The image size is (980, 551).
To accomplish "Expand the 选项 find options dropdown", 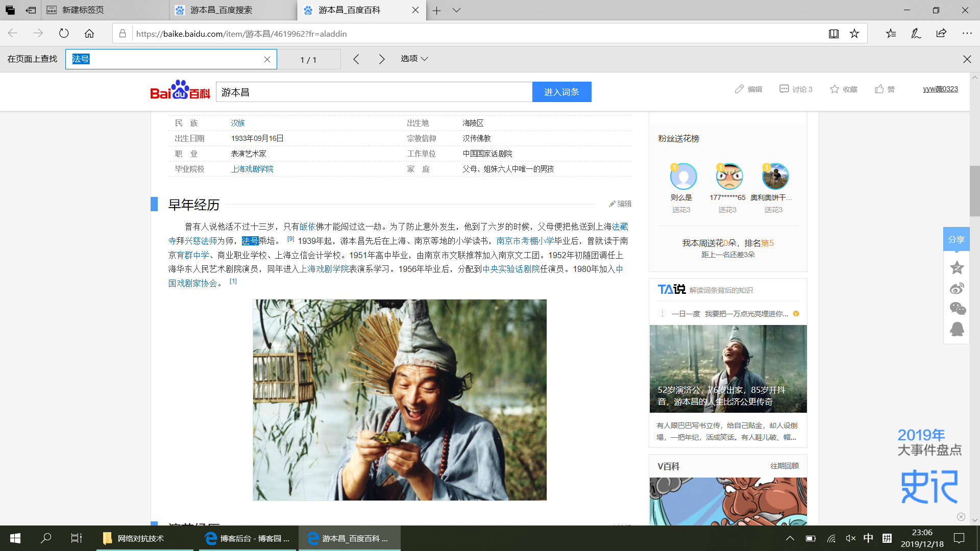I will (414, 59).
